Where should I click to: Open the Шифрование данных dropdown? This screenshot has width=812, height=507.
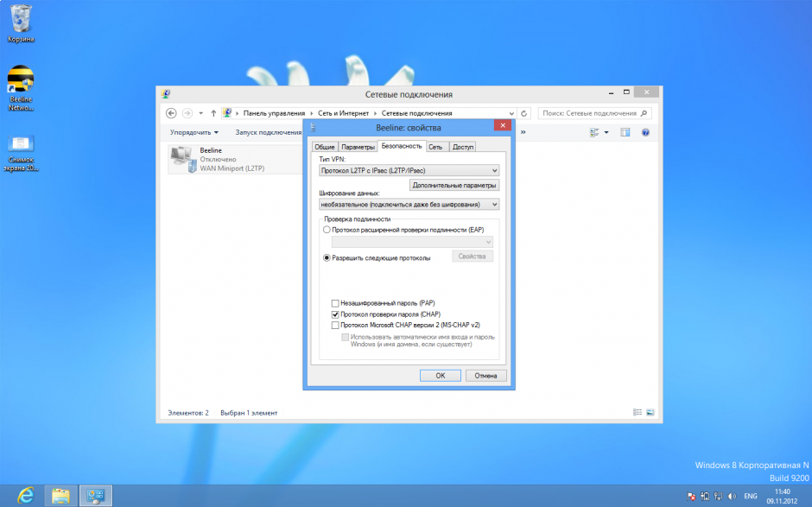tap(409, 205)
